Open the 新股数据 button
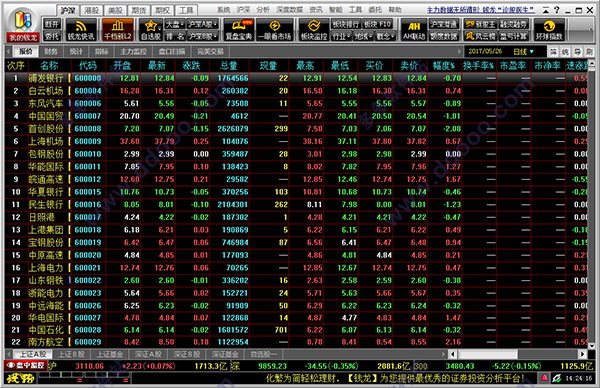600x388 pixels. tap(444, 36)
